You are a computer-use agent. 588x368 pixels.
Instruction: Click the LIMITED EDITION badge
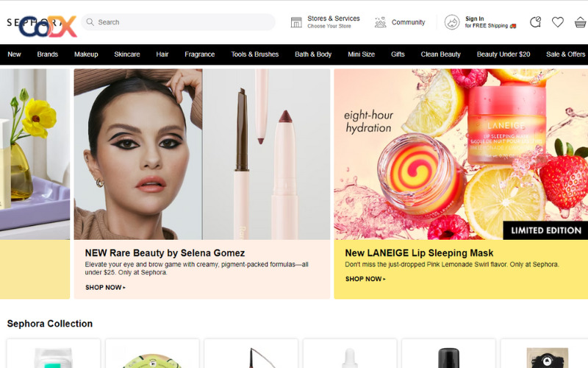click(545, 230)
